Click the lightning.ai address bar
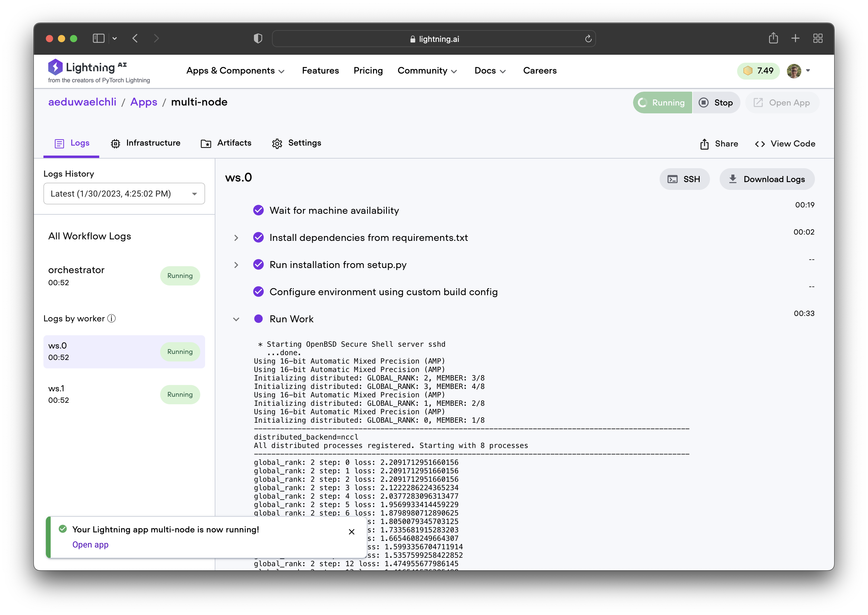 pyautogui.click(x=434, y=39)
